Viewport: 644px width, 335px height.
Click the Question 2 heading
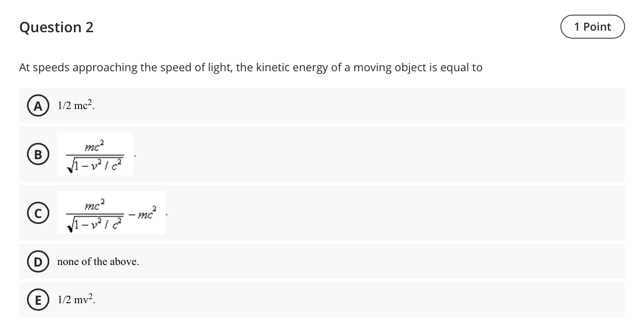(x=56, y=27)
